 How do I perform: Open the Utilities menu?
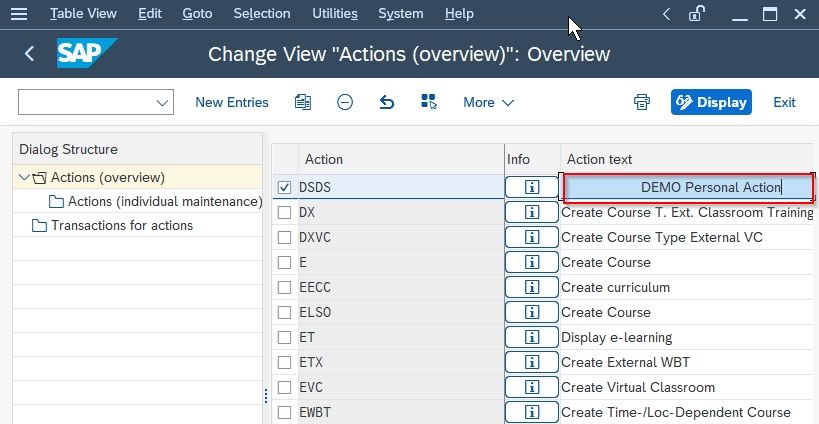click(335, 14)
